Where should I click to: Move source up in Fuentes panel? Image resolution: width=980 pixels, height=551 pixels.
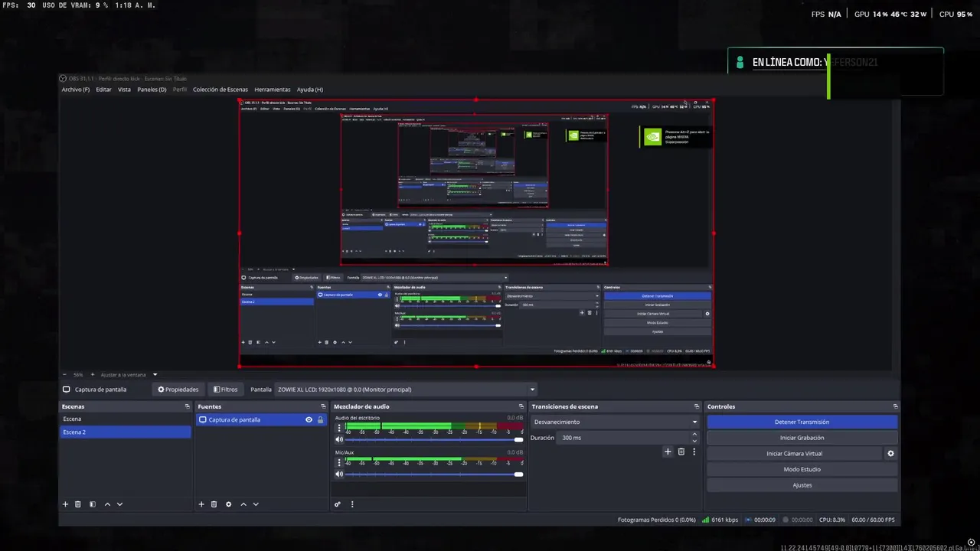[243, 504]
